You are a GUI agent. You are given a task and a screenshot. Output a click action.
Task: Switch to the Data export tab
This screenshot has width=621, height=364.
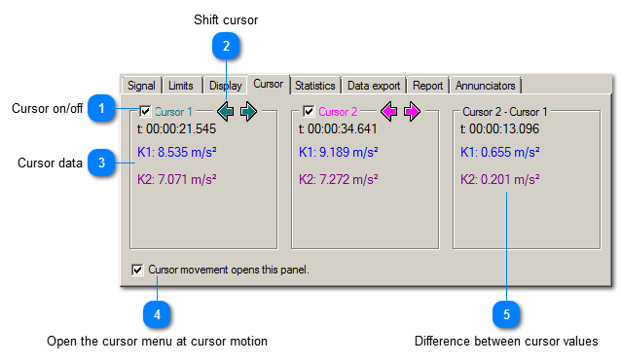tap(374, 86)
